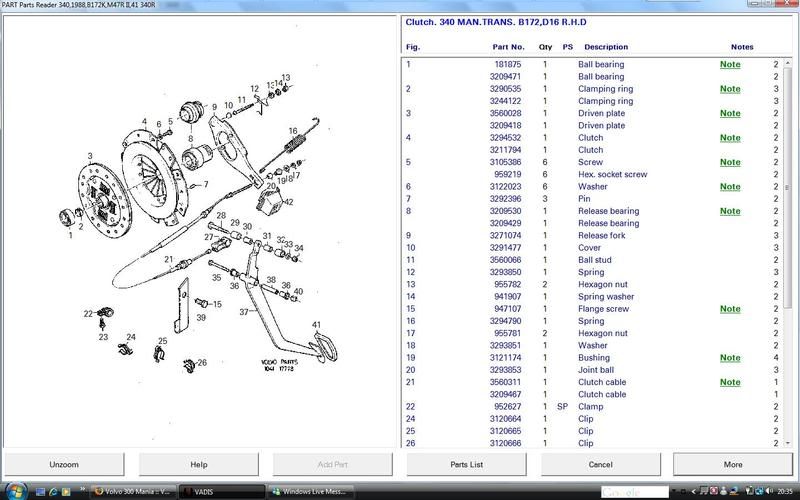Select part number 3244122 Clamping ring
The width and height of the screenshot is (800, 500).
point(592,101)
